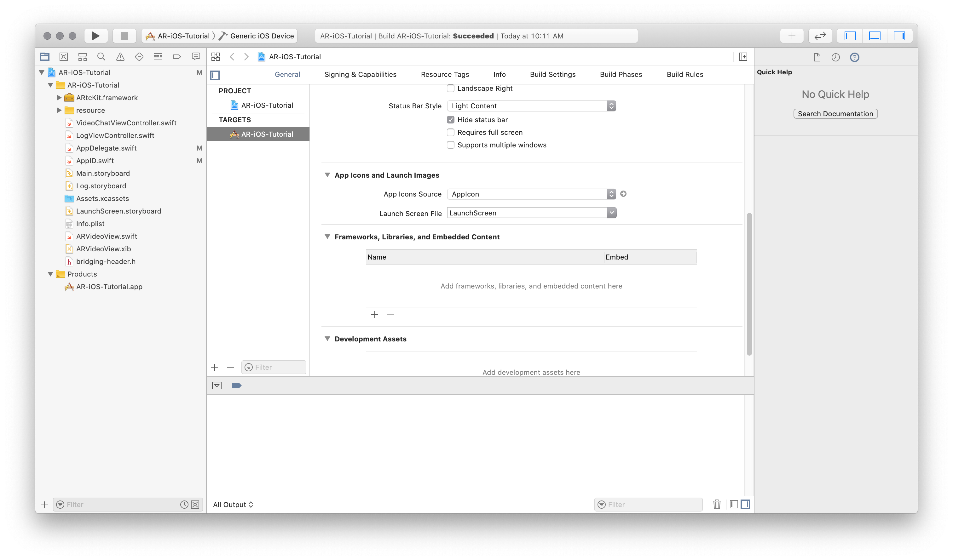Open the All Output console selector

point(233,505)
